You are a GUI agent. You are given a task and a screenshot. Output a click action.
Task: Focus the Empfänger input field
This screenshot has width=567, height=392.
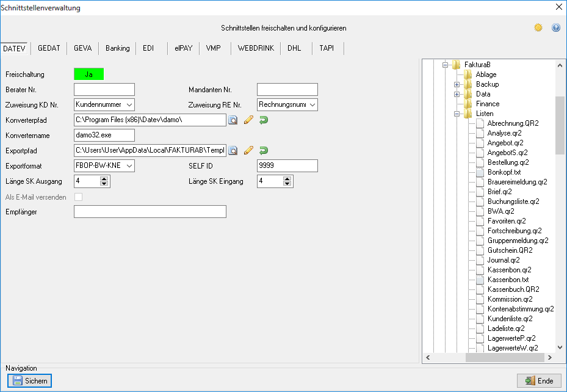pos(150,211)
